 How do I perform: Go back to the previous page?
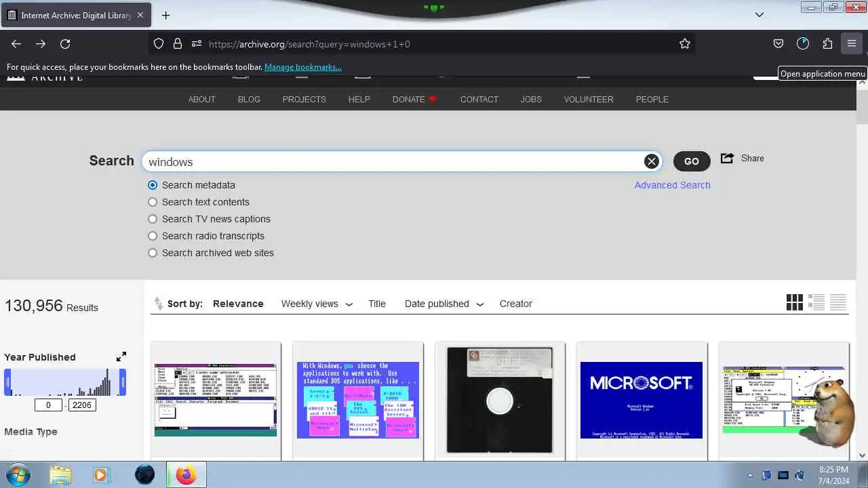pyautogui.click(x=16, y=43)
